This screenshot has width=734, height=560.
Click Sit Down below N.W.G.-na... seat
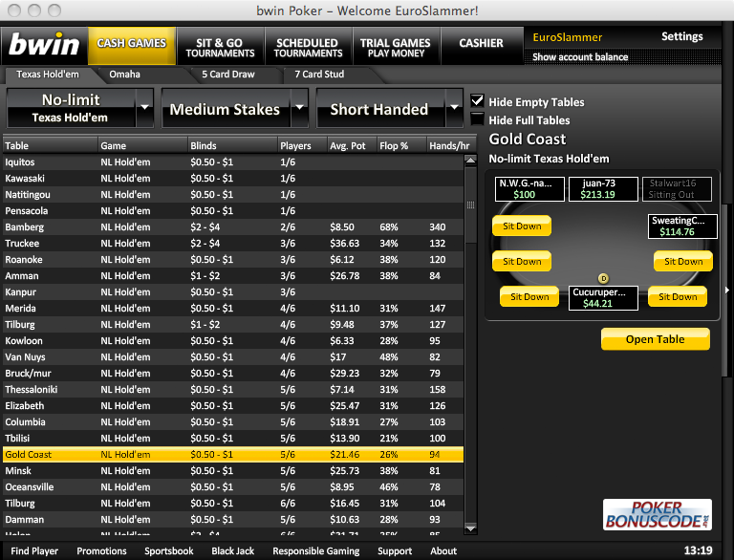[522, 226]
